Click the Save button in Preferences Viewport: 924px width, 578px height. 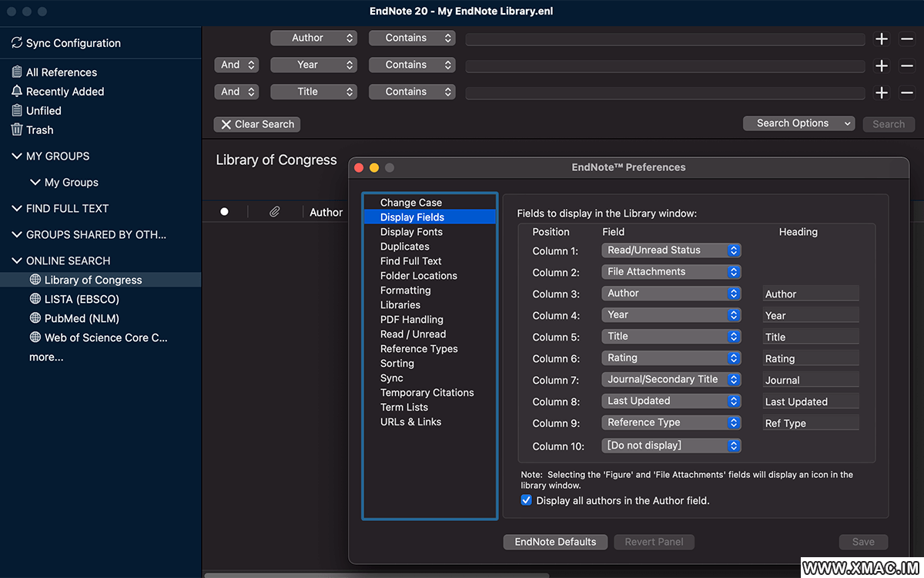coord(863,542)
